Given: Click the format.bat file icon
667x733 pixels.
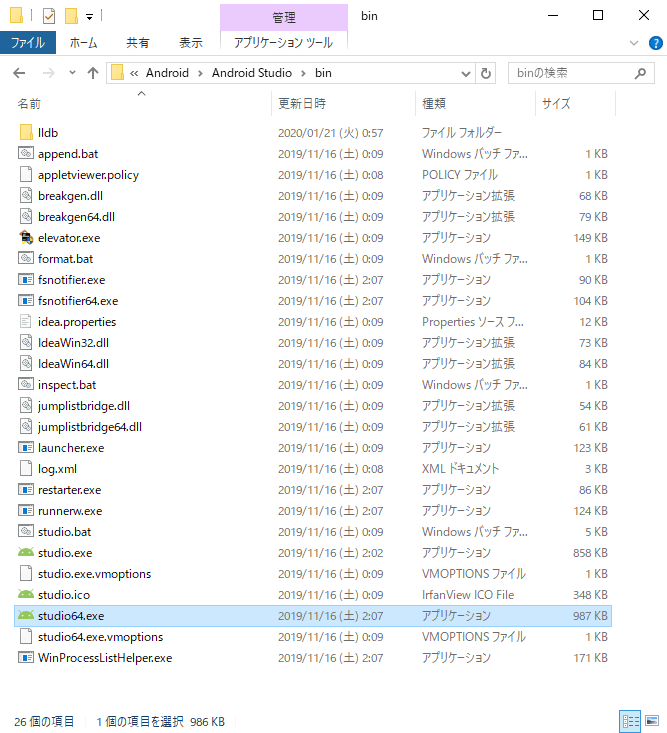Looking at the screenshot, I should 26,258.
